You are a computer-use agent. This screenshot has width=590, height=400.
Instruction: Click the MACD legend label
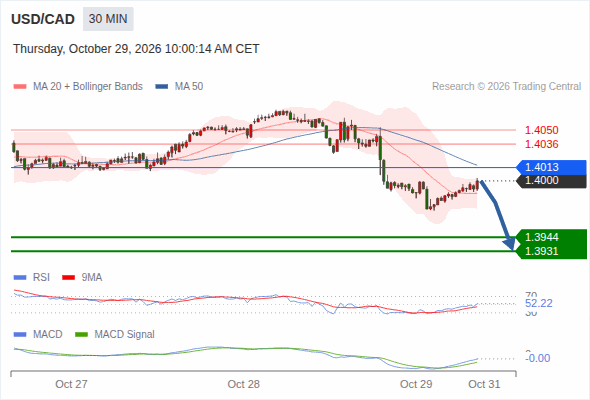tap(47, 335)
